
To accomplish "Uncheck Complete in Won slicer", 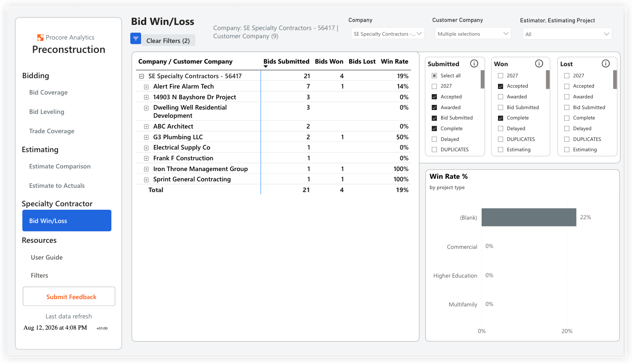I will click(501, 118).
